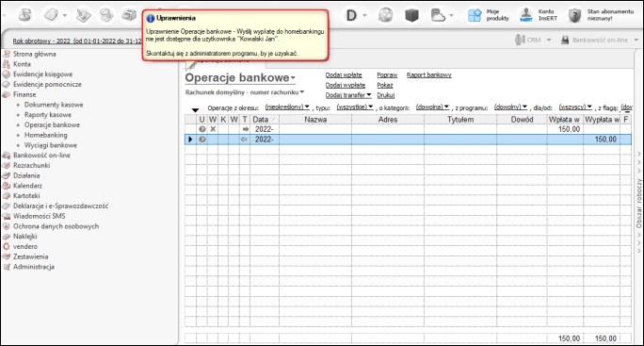644x346 pixels.
Task: Click the Administracja module icon
Action: (7, 267)
